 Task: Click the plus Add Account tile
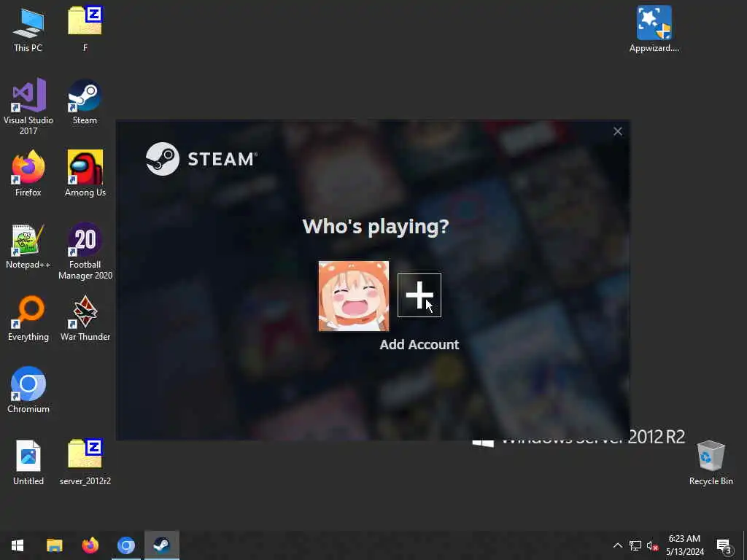click(419, 295)
